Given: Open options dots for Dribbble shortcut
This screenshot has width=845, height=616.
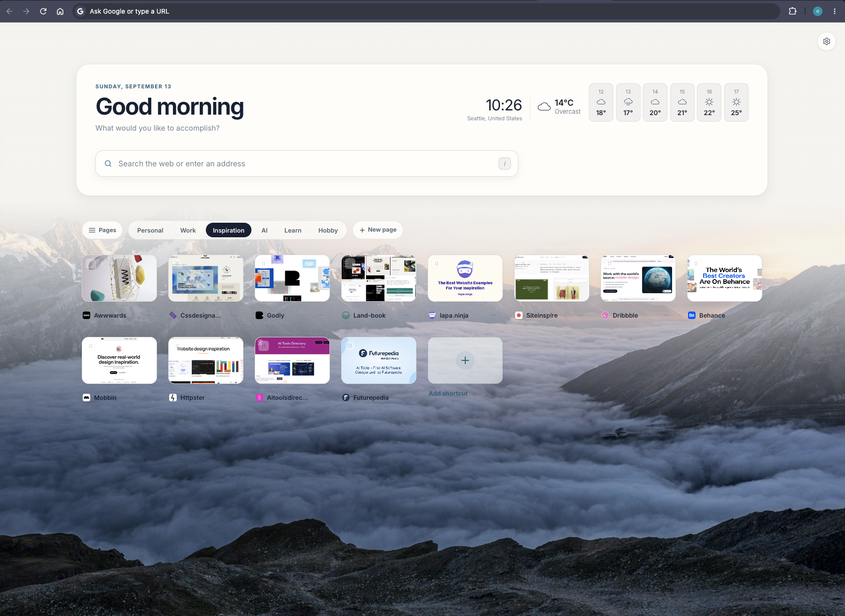Looking at the screenshot, I should coord(666,315).
